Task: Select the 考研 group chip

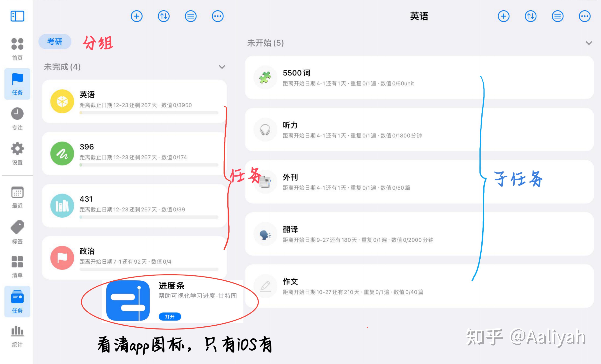Action: (x=55, y=42)
